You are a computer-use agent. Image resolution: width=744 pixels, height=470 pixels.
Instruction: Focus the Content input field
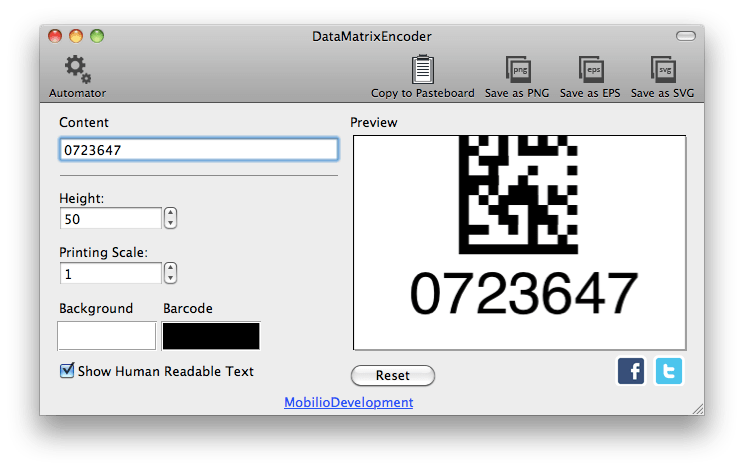tap(199, 150)
